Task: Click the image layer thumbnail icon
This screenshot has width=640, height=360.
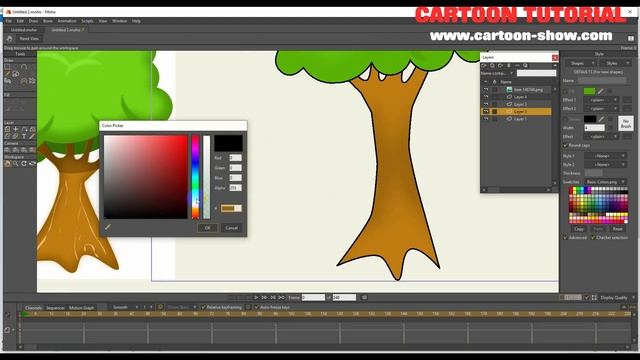Action: coord(509,89)
